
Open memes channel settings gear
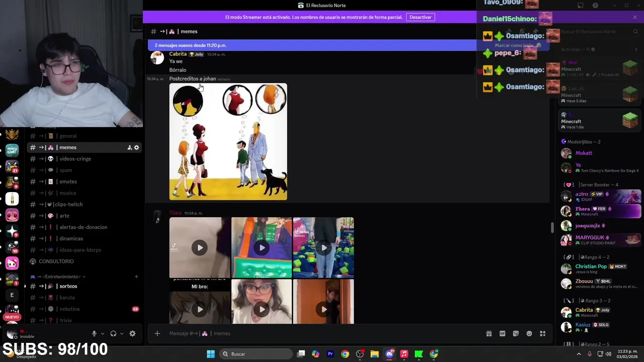[x=136, y=147]
